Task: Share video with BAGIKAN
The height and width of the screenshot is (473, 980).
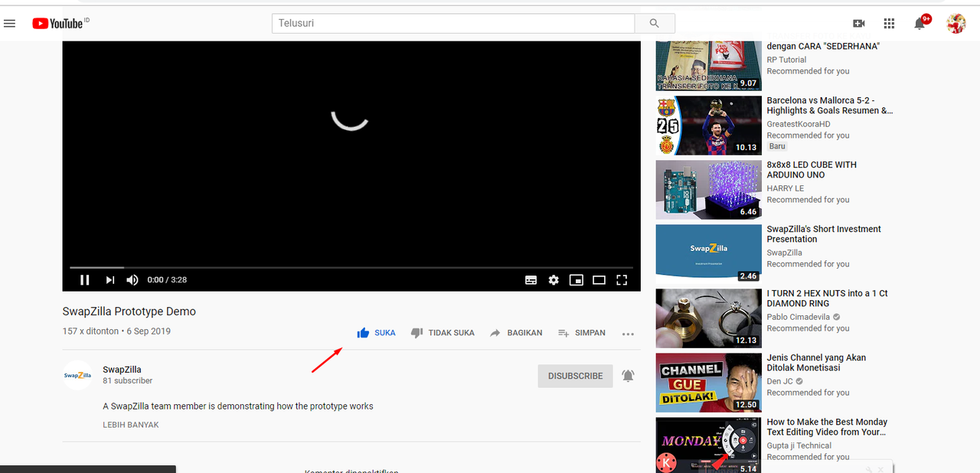Action: [x=516, y=333]
